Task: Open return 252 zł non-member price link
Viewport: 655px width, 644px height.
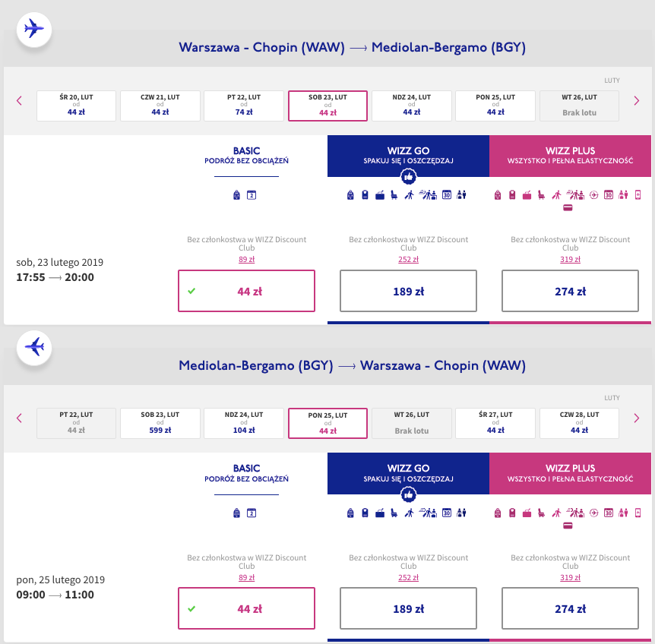Action: (408, 577)
